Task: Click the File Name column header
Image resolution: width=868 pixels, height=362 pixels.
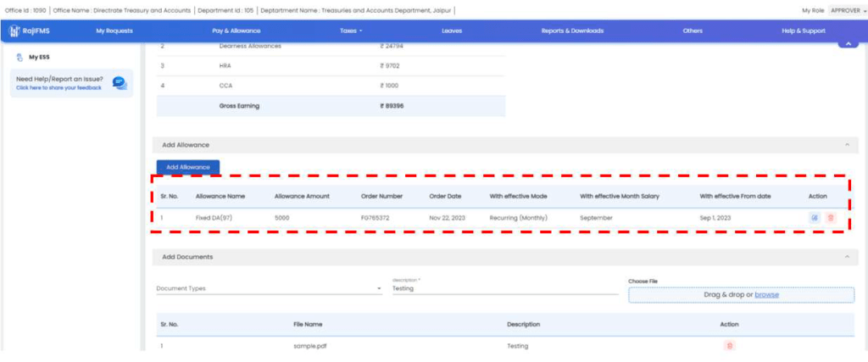Action: coord(308,325)
